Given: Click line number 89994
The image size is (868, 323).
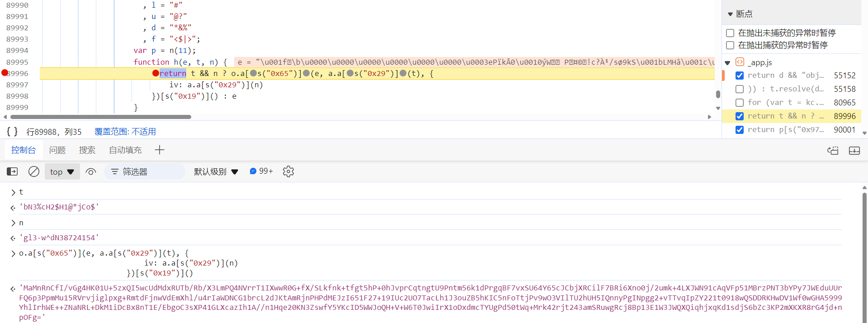Looking at the screenshot, I should click(x=17, y=50).
